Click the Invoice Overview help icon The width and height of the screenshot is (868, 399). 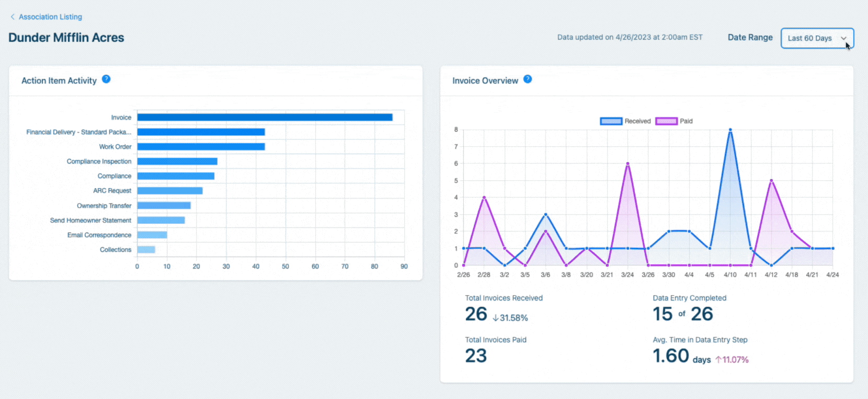tap(528, 79)
